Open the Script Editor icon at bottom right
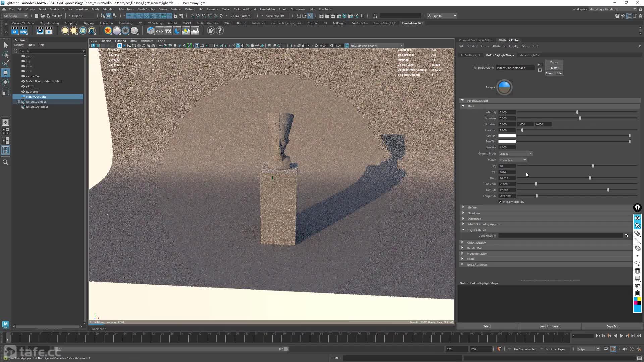Image resolution: width=644 pixels, height=362 pixels. (639, 358)
